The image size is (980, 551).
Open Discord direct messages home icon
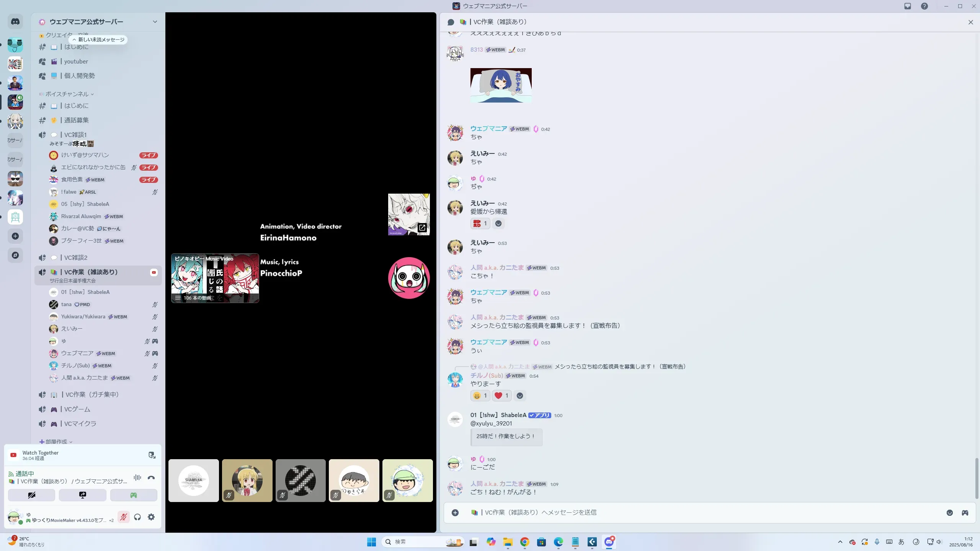(x=15, y=22)
